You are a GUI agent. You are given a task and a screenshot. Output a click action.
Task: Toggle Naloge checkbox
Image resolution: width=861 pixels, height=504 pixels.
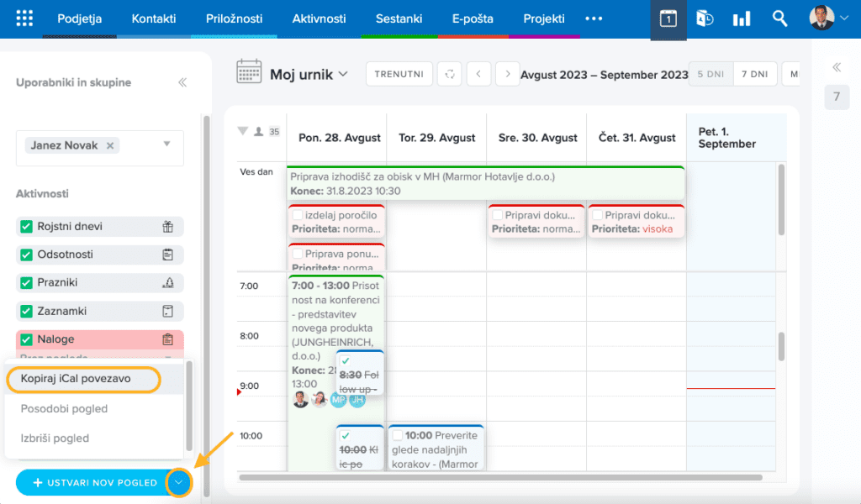pyautogui.click(x=26, y=339)
